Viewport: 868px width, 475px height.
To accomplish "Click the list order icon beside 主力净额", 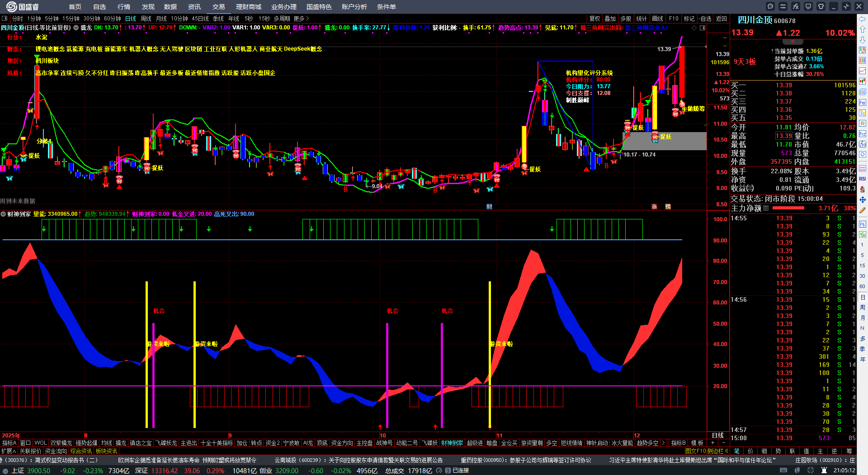I will point(766,208).
